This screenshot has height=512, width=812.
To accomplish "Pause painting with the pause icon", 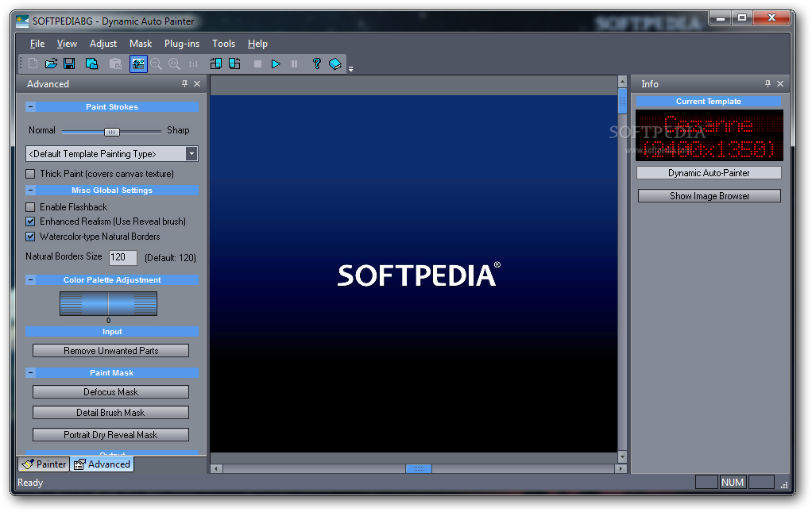I will coord(294,64).
